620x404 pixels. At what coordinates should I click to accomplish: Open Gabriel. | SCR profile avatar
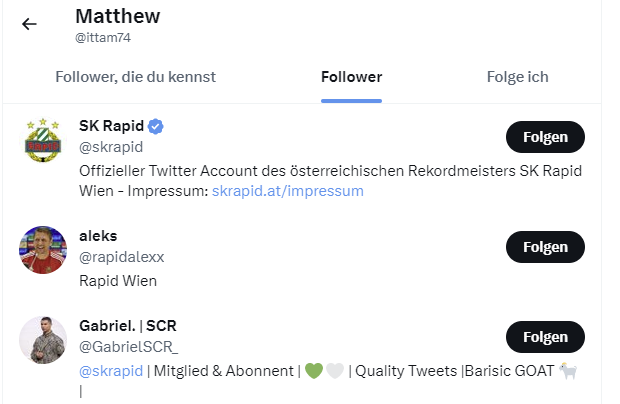pyautogui.click(x=42, y=340)
